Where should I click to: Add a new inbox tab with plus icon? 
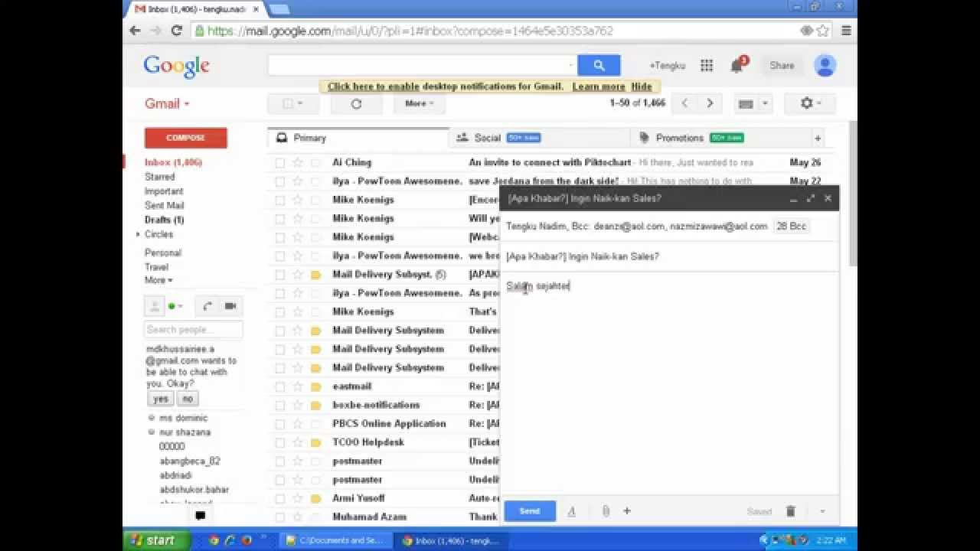pyautogui.click(x=818, y=139)
